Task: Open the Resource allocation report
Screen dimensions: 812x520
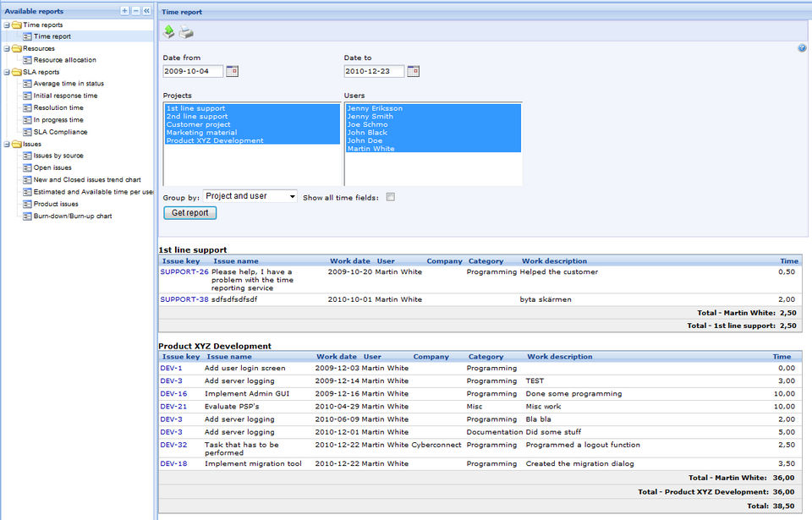Action: click(64, 60)
